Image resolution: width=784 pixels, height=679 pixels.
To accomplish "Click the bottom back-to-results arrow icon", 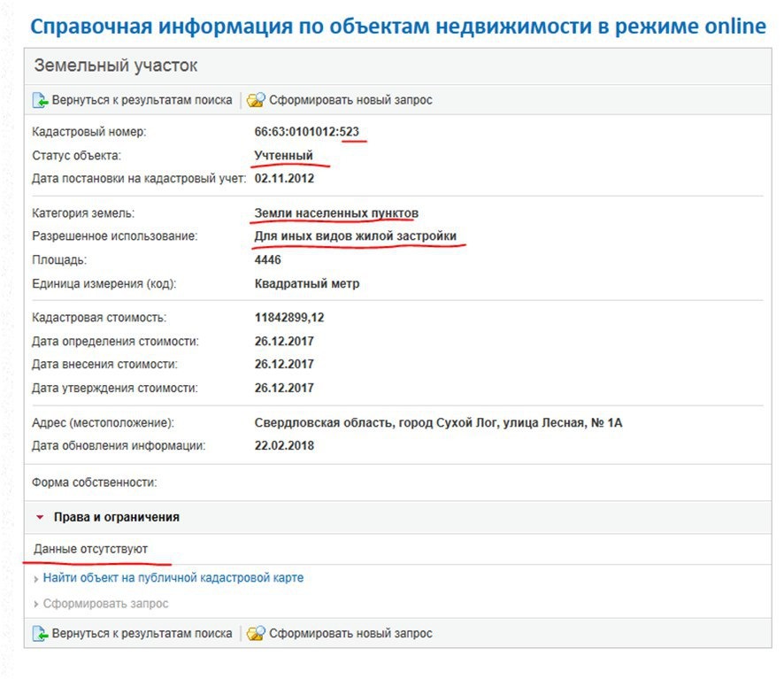I will point(40,634).
